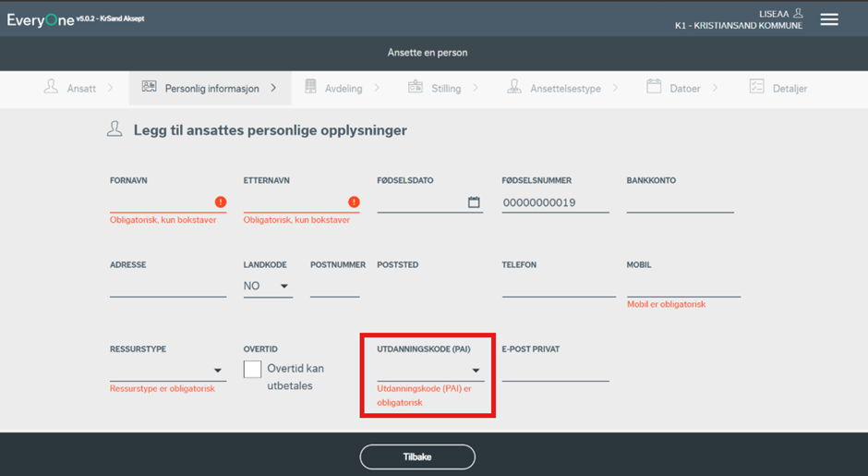
Task: Click the EveryOne logo
Action: [x=41, y=19]
